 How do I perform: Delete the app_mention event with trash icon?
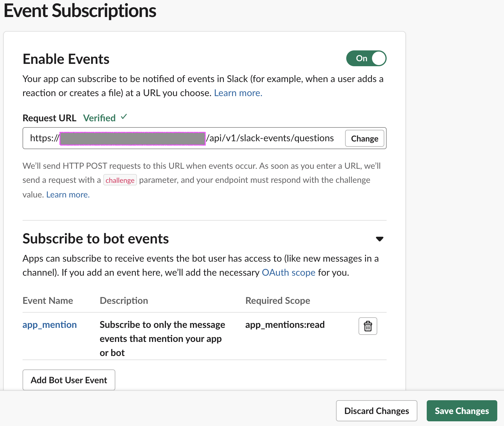[x=368, y=326]
